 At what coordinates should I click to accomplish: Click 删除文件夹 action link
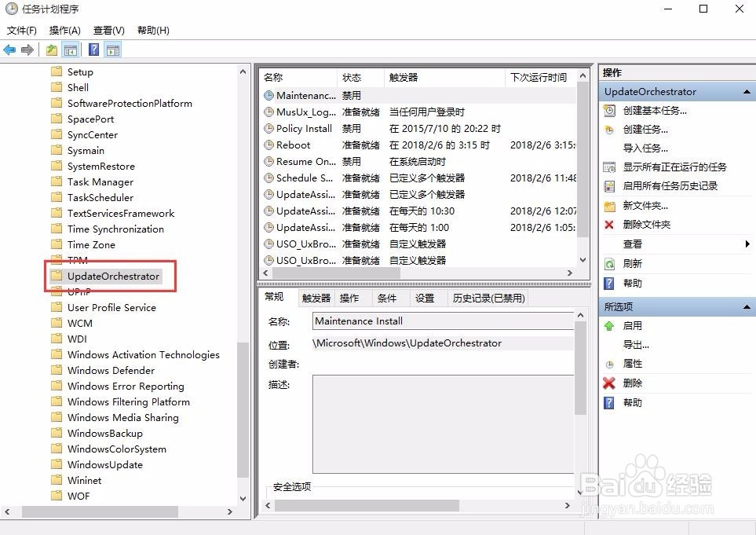pyautogui.click(x=647, y=225)
